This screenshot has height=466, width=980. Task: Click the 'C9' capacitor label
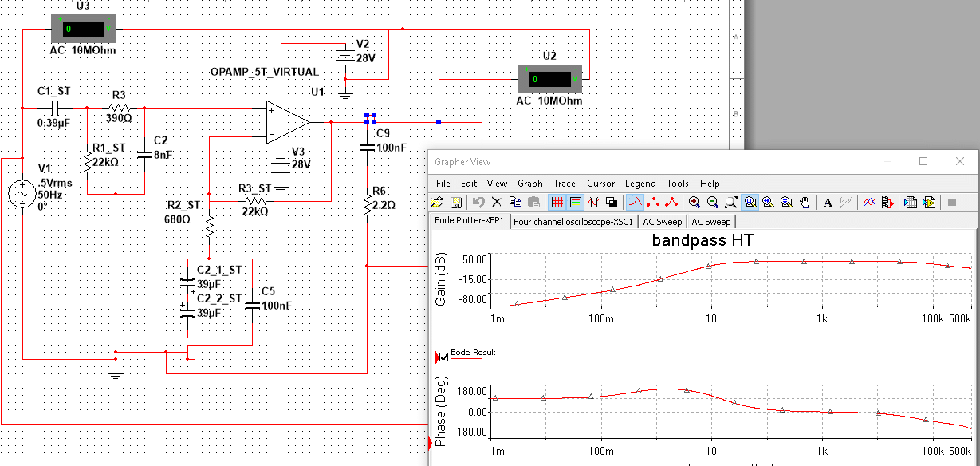383,133
